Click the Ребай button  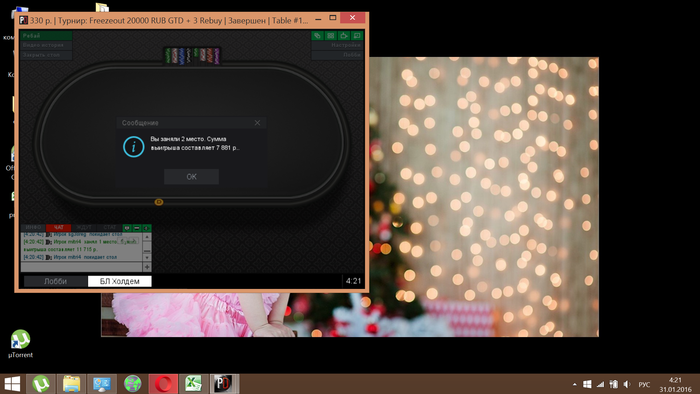coord(46,36)
